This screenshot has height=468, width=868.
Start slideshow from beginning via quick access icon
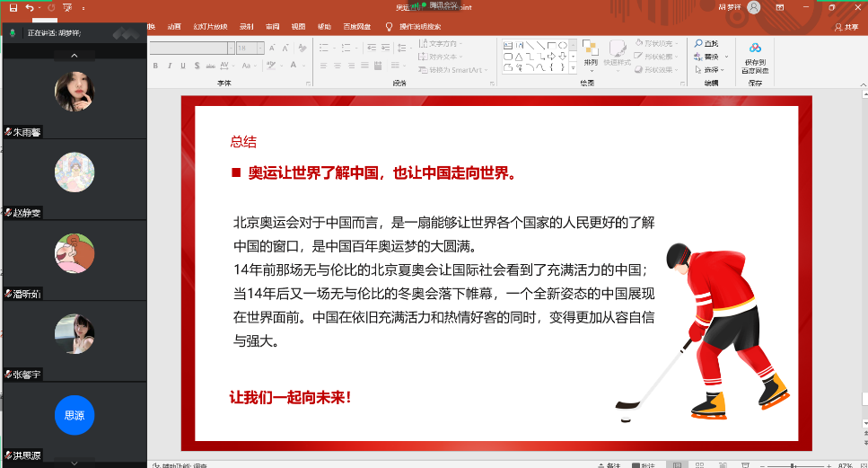(x=66, y=7)
